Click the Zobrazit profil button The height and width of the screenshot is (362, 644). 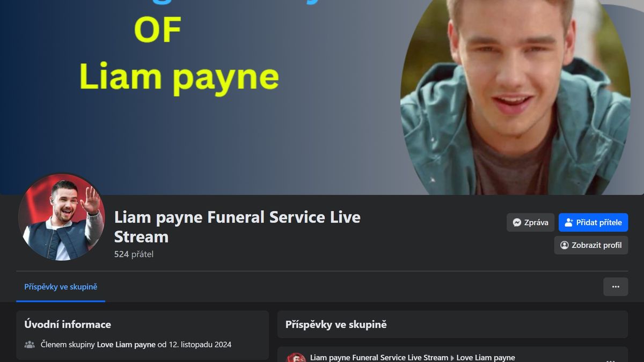click(591, 245)
